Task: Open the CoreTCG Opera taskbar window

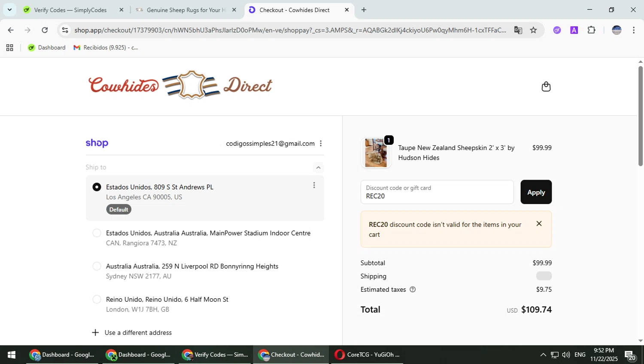Action: pos(367,355)
